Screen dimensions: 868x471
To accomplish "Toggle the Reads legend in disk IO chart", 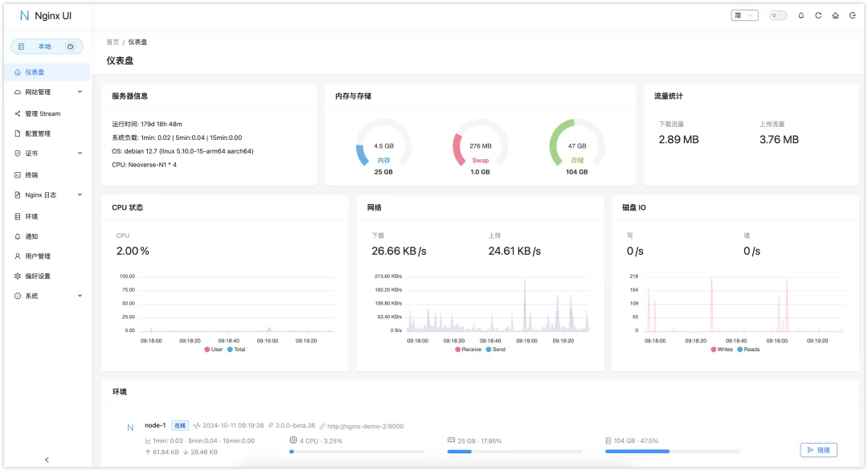I will (x=748, y=350).
